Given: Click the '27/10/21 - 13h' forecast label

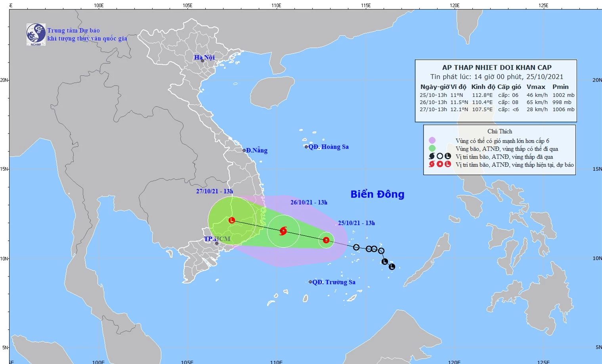Looking at the screenshot, I should click(x=214, y=191).
